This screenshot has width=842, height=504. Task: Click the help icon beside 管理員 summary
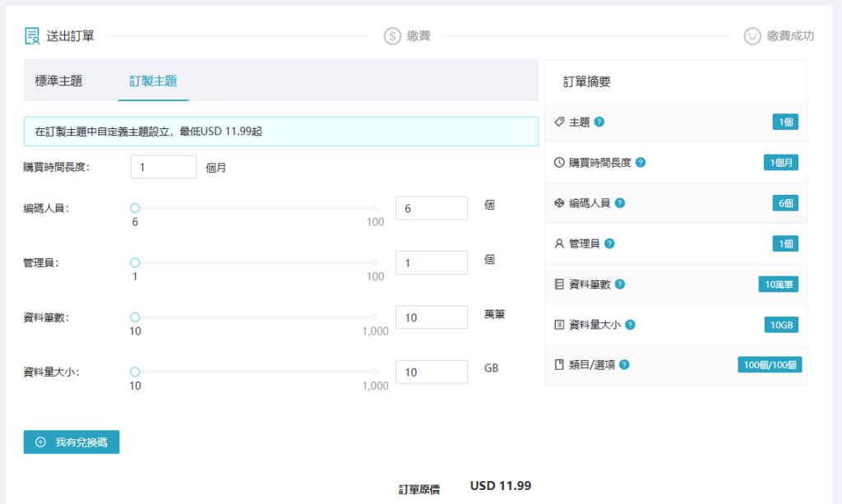(x=609, y=243)
